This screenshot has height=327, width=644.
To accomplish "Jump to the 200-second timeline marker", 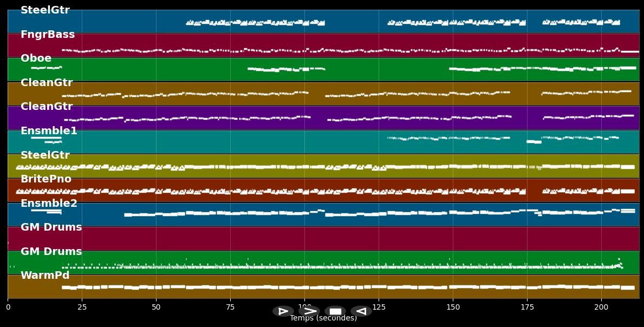I will click(601, 307).
